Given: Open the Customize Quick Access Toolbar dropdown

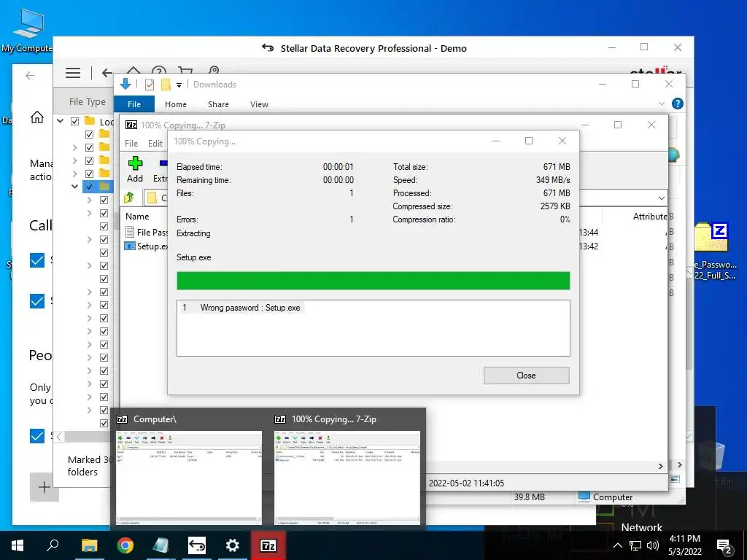Looking at the screenshot, I should point(179,85).
